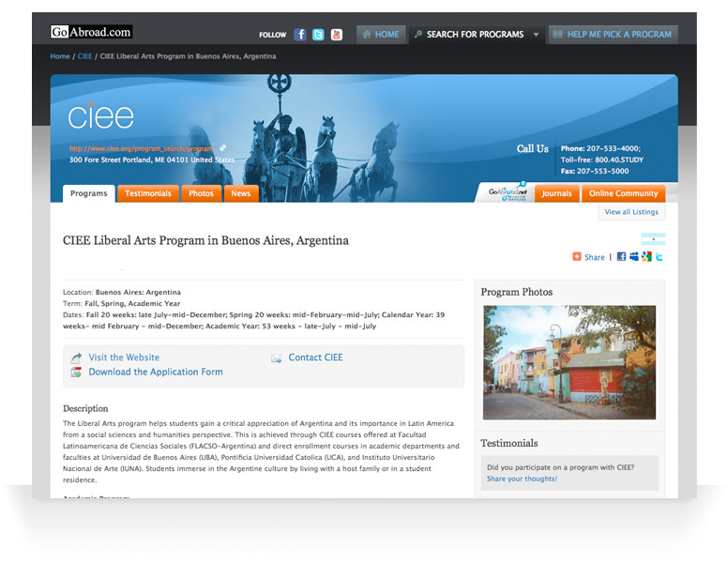The width and height of the screenshot is (728, 563).
Task: Click View all Listings button
Action: (631, 212)
